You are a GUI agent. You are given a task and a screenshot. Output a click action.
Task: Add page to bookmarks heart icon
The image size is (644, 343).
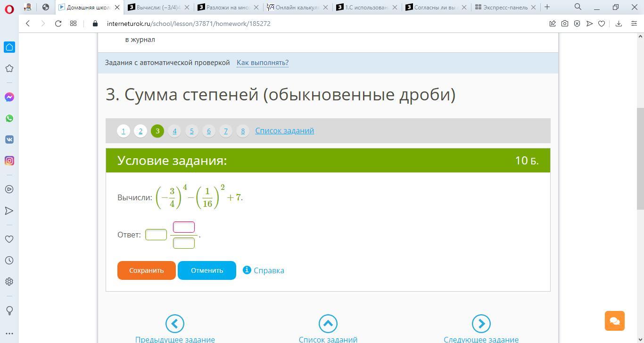(x=602, y=24)
